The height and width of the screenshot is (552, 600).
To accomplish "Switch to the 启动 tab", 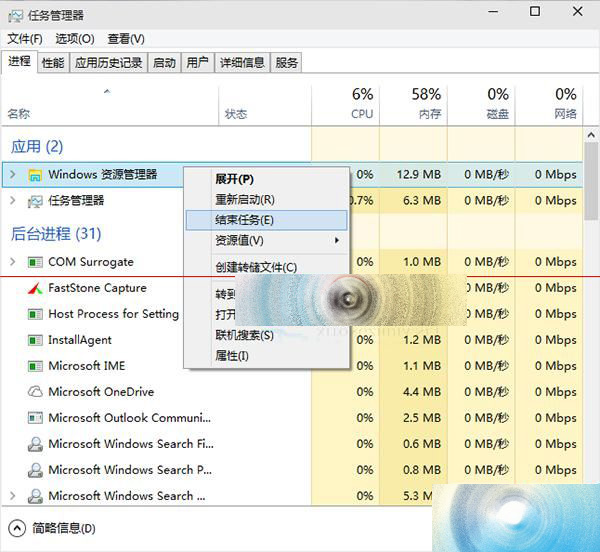I will [164, 63].
